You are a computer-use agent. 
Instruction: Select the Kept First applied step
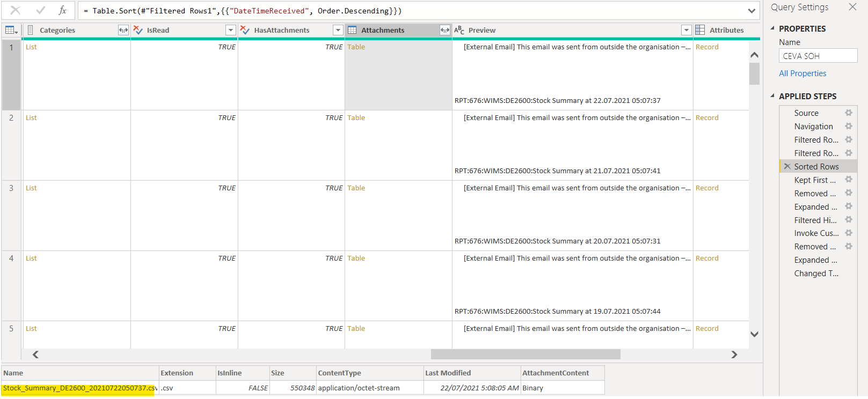(x=815, y=180)
